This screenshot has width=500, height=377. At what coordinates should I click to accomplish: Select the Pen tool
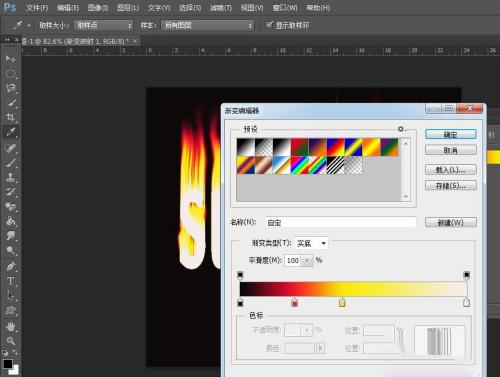10,267
